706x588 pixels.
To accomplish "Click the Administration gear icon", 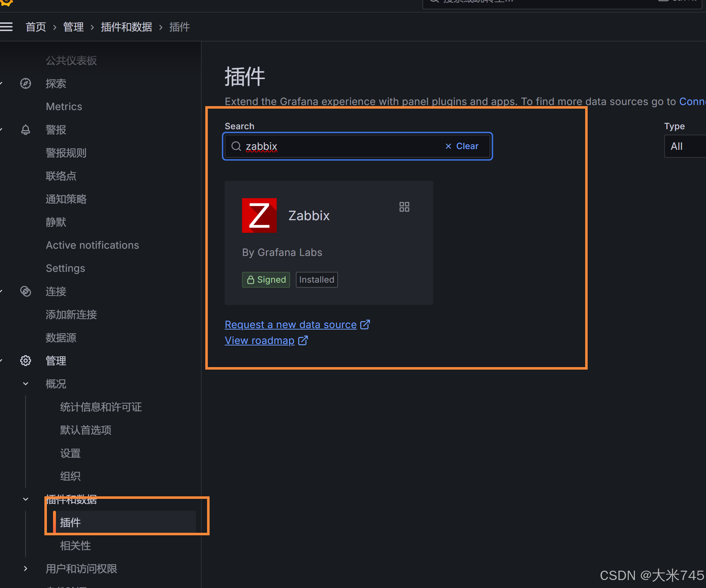I will coord(26,361).
